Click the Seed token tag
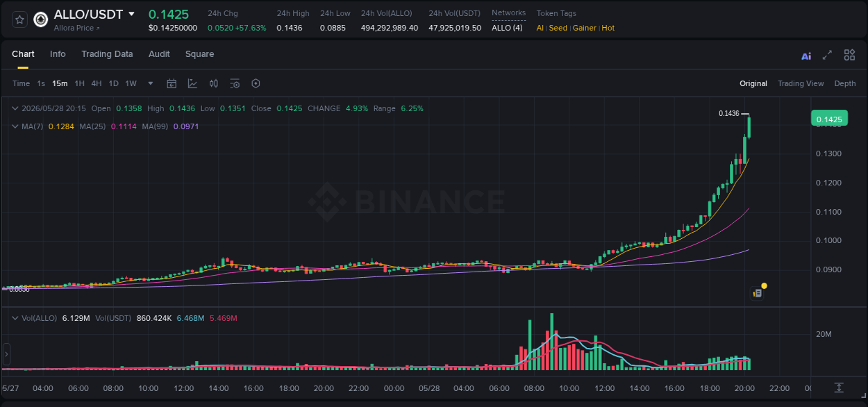 pyautogui.click(x=558, y=28)
